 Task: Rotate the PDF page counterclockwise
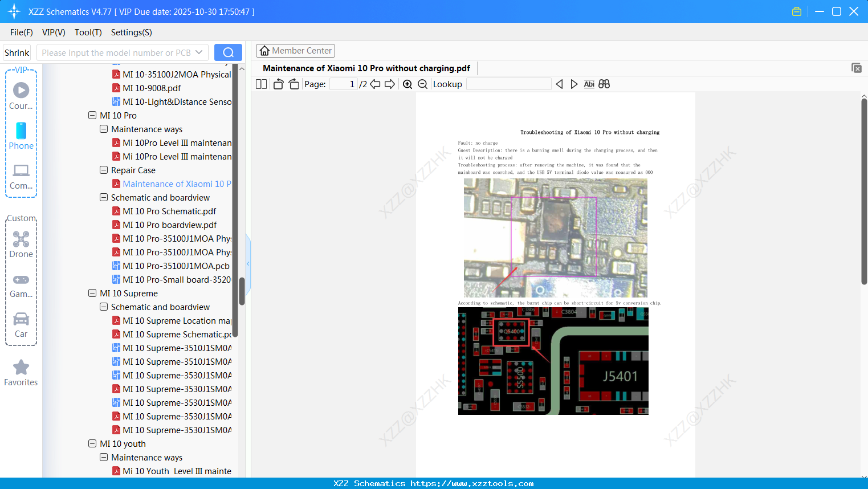pyautogui.click(x=278, y=84)
